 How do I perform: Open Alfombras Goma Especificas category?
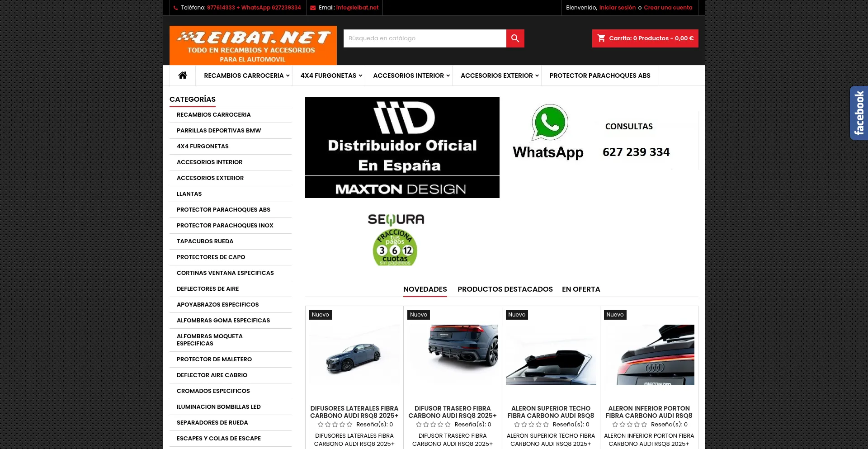click(223, 321)
